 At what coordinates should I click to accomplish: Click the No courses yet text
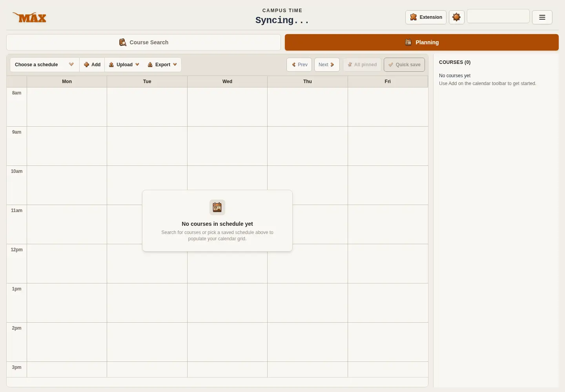click(x=455, y=76)
